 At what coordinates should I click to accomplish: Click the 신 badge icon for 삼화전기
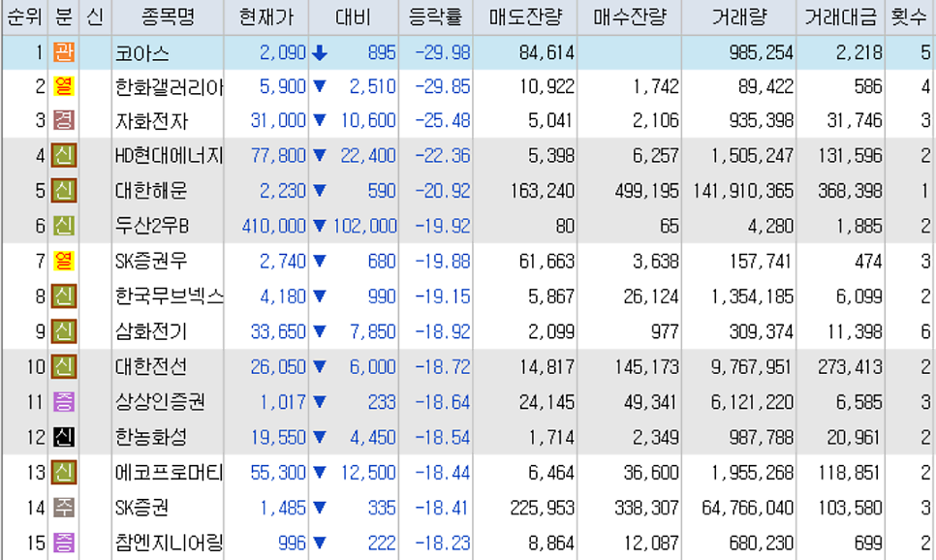(x=64, y=332)
